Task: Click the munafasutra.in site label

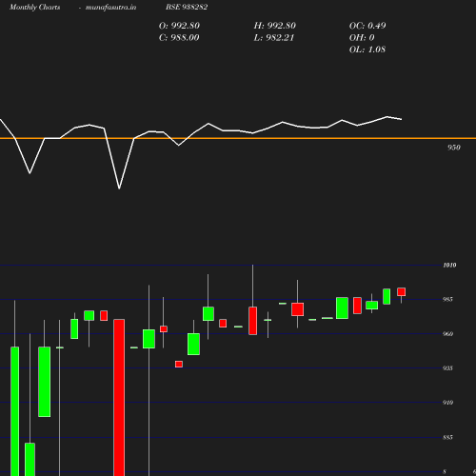Action: click(x=110, y=7)
